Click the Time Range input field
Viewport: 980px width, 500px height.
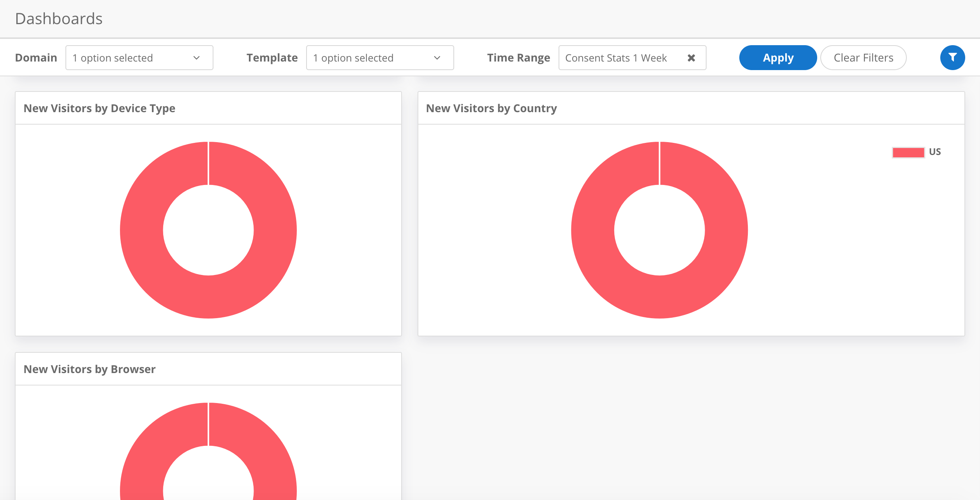tap(632, 58)
